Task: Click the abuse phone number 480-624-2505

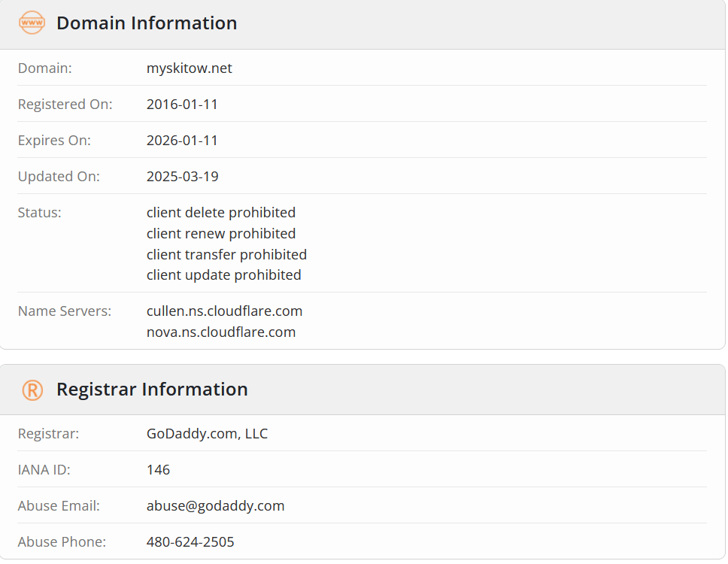Action: 190,542
